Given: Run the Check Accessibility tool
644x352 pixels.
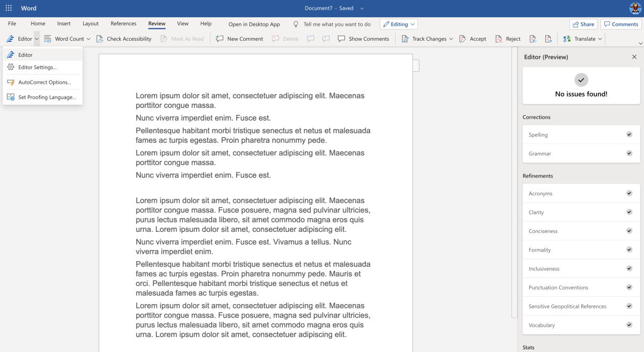Looking at the screenshot, I should point(99,38).
